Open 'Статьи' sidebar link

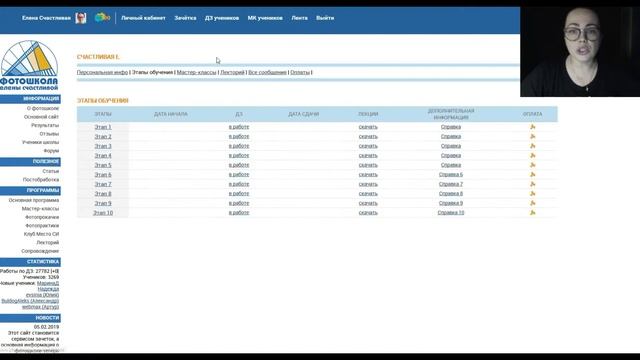(x=51, y=171)
